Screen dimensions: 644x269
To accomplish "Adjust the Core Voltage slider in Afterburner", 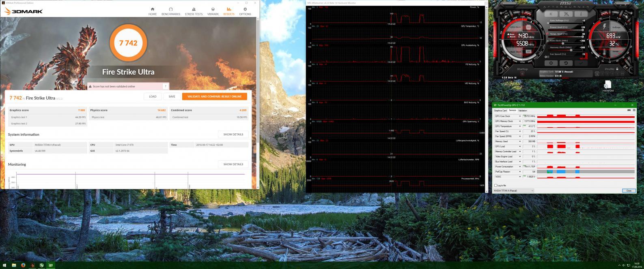I will click(x=566, y=23).
